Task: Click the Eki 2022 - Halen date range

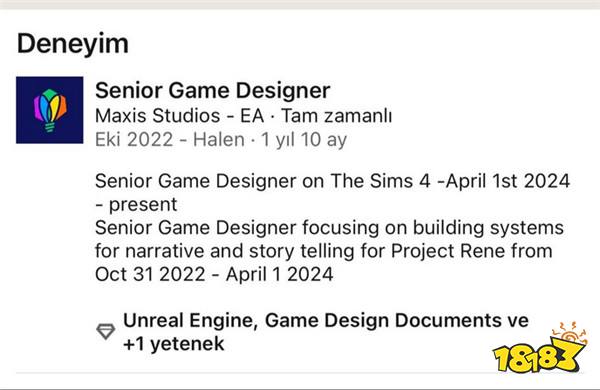Action: [170, 139]
